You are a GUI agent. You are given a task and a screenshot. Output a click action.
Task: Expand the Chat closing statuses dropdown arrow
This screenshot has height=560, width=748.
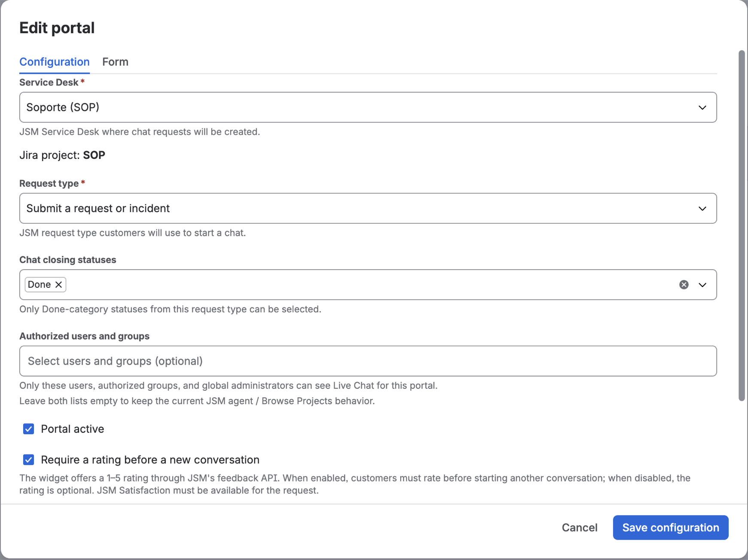702,285
